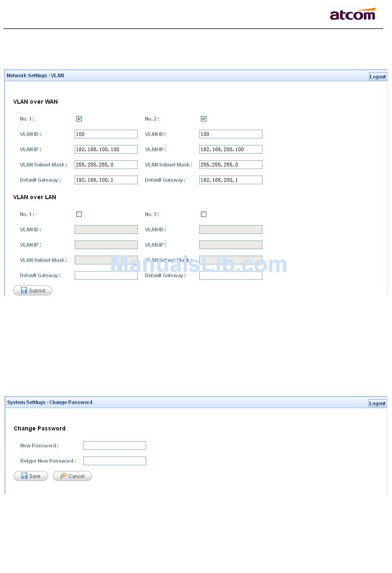Click WAN No. 1 Default Gateway field

pyautogui.click(x=106, y=180)
